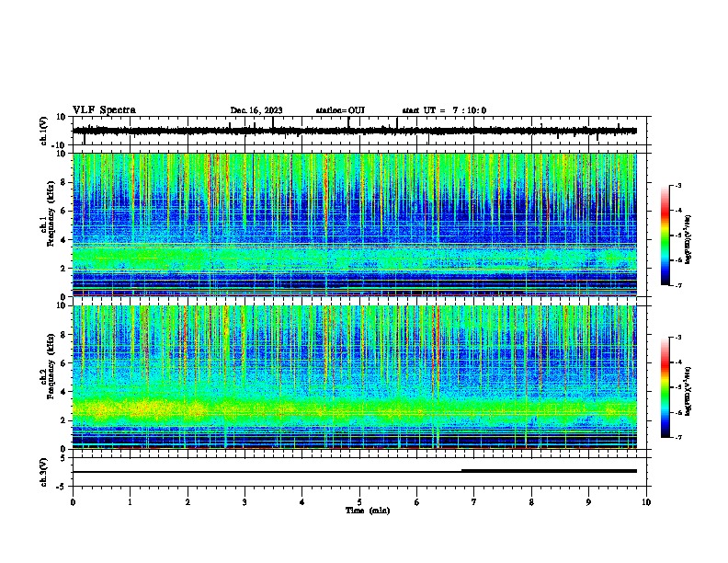Click the time axis tick label '10'
The width and height of the screenshot is (728, 563).
click(x=646, y=502)
